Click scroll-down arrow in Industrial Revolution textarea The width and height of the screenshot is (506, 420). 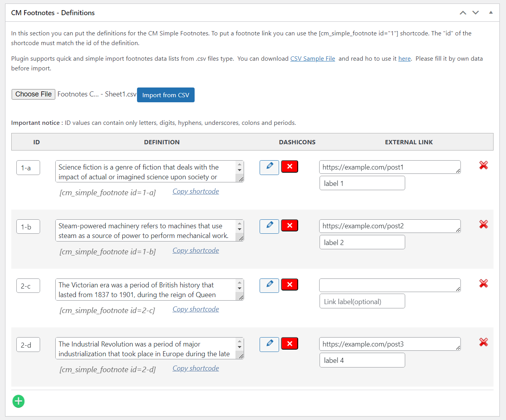[x=239, y=347]
